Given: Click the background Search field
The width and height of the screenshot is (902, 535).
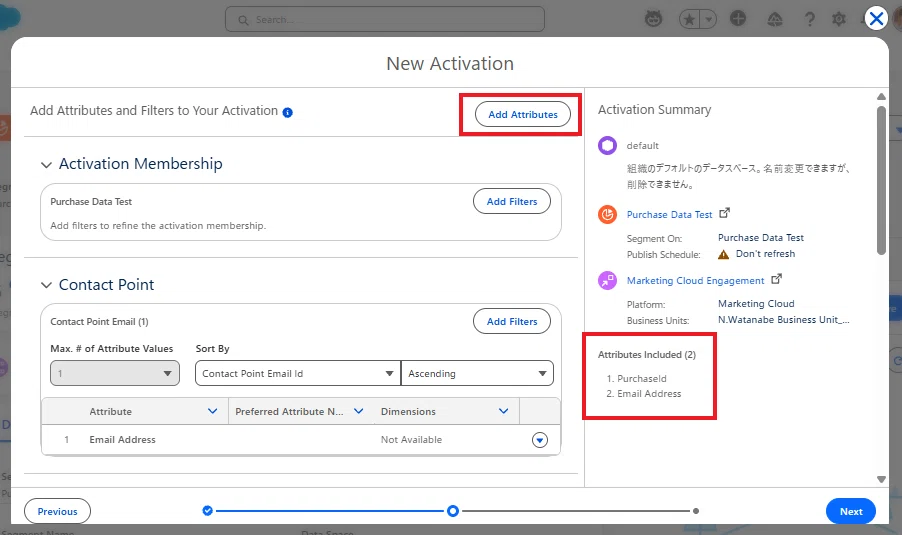Looking at the screenshot, I should (x=385, y=20).
